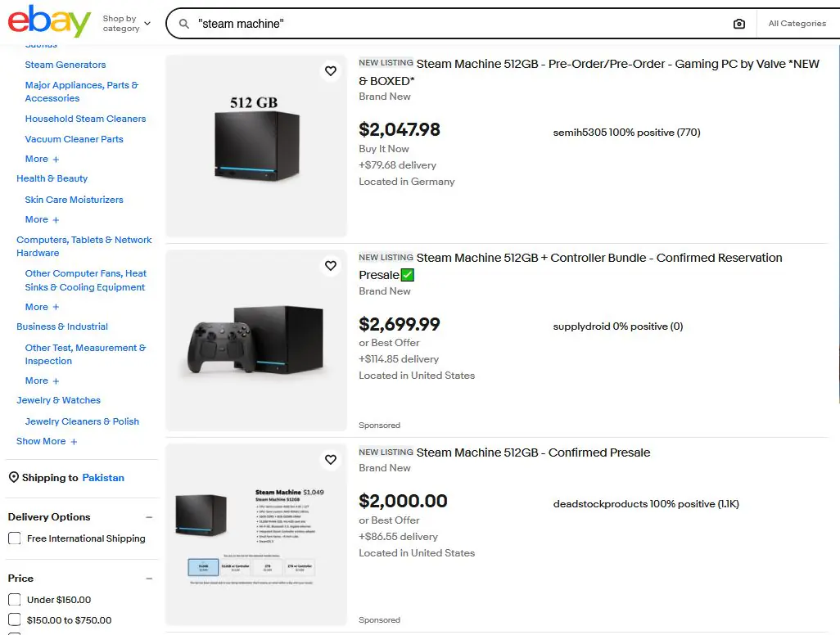The width and height of the screenshot is (840, 635).
Task: View the Steam Machine $1,049 spec sheet image
Action: click(x=256, y=534)
